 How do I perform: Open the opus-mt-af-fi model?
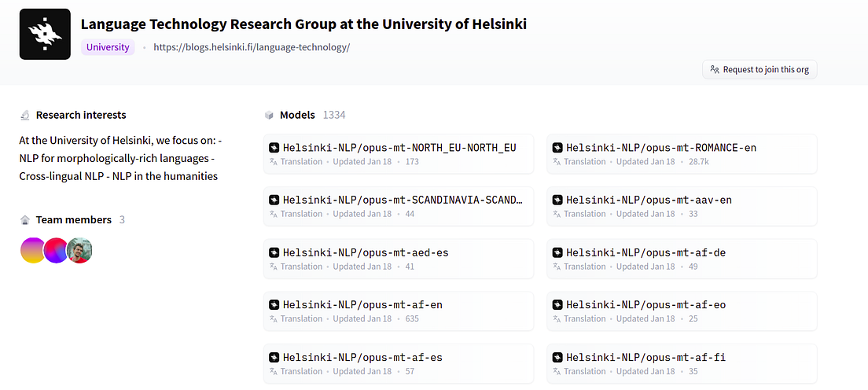682,363
